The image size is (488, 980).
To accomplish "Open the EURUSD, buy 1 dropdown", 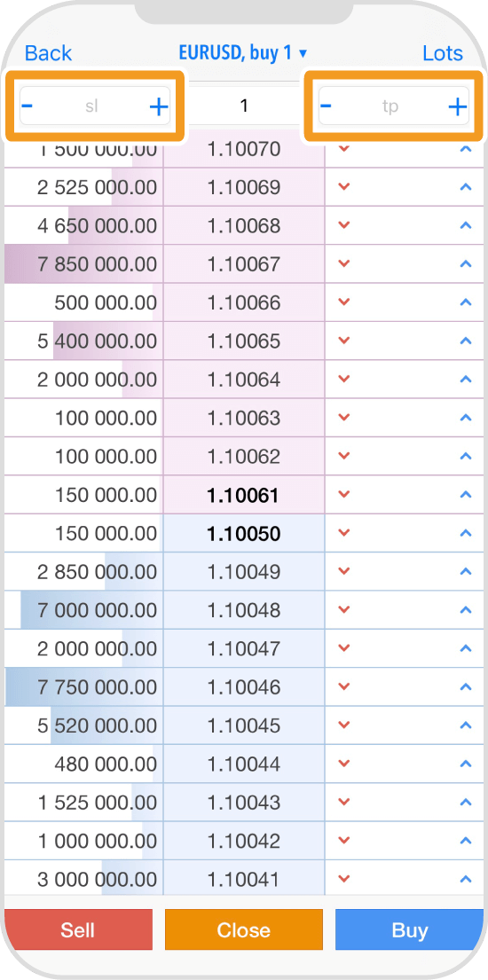I will click(243, 53).
